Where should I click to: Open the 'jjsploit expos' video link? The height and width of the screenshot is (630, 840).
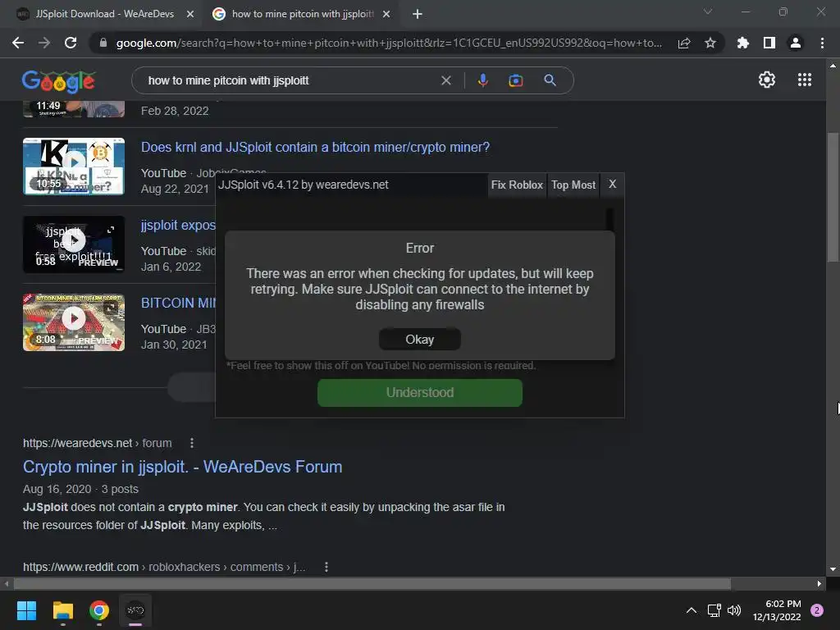(178, 225)
